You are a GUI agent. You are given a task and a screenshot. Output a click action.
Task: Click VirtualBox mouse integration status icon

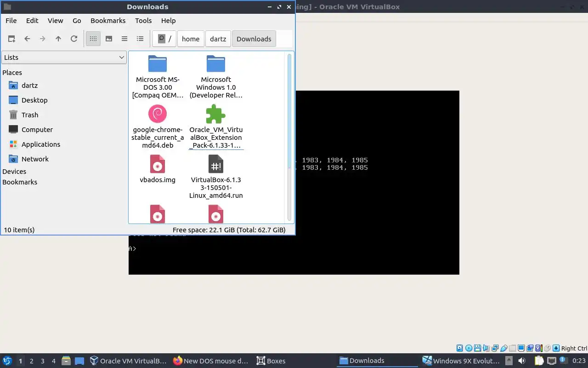click(547, 348)
